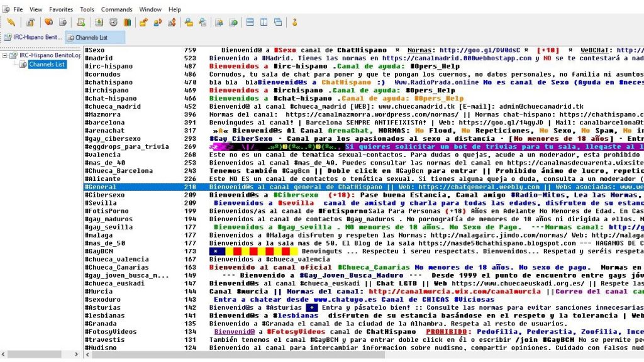This screenshot has width=644, height=362.
Task: Select Channels List in the tree sidebar
Action: point(47,64)
